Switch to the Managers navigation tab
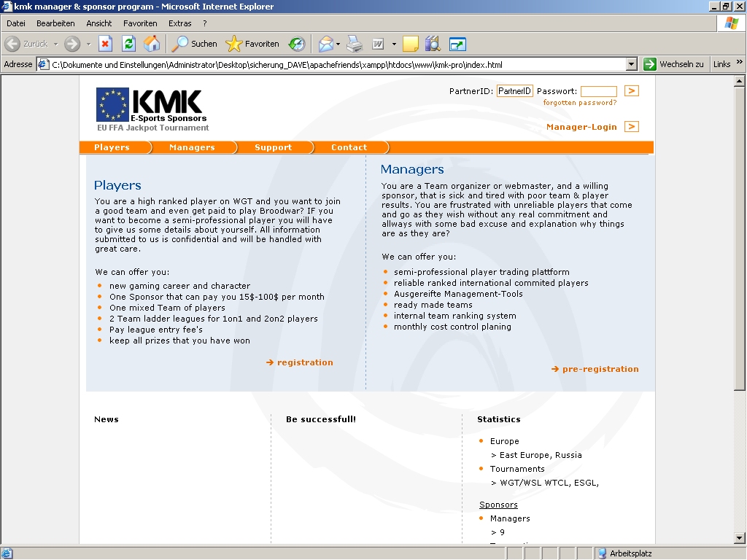This screenshot has width=747, height=560. 192,147
